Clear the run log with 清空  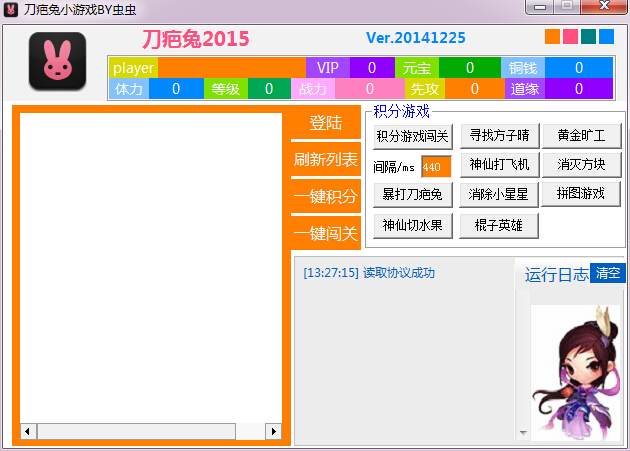click(607, 272)
